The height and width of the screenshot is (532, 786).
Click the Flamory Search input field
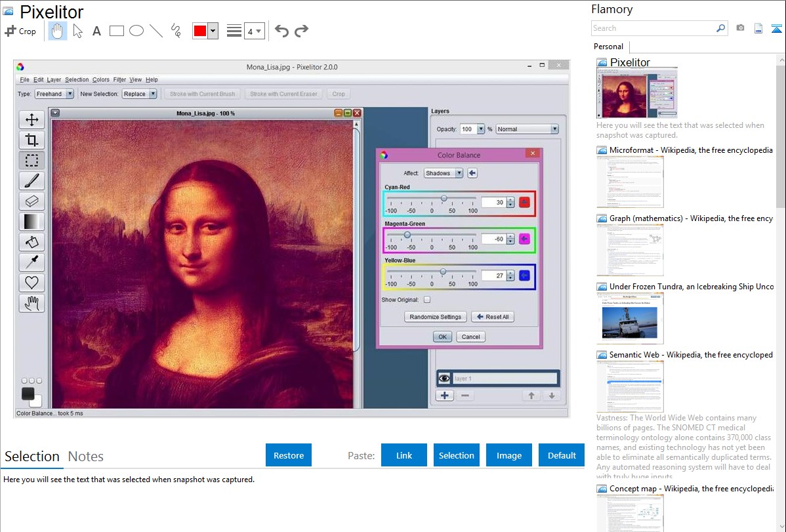click(653, 28)
